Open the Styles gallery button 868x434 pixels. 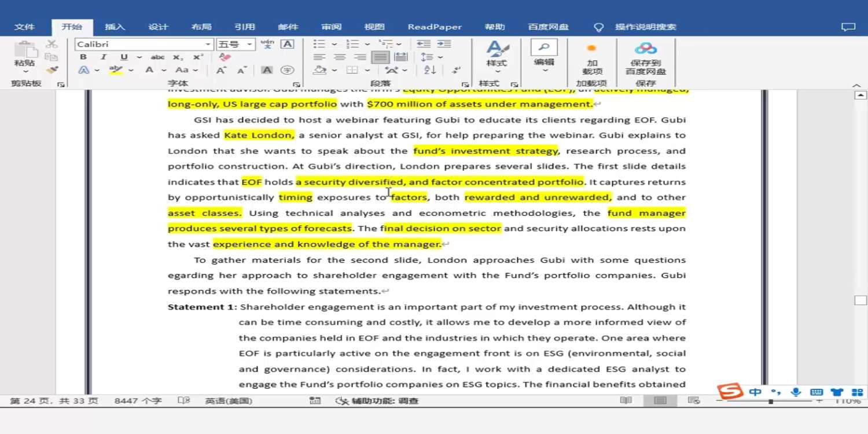(x=496, y=56)
